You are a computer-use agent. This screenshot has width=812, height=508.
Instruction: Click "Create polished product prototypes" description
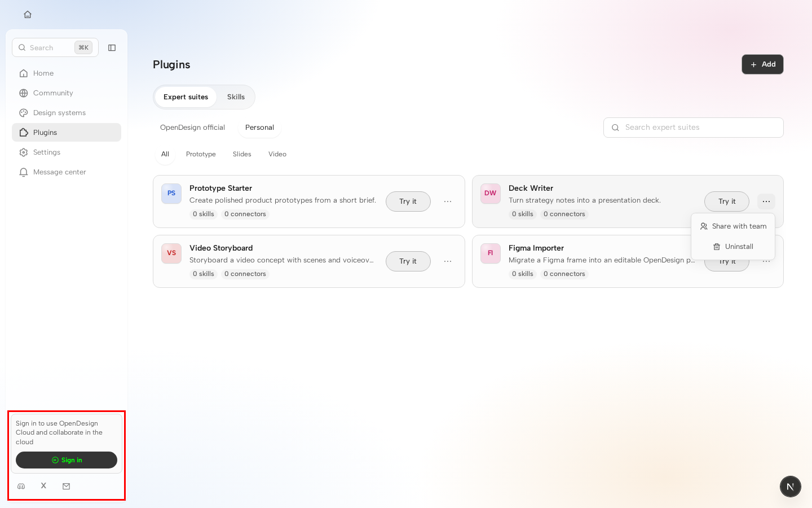pos(283,200)
